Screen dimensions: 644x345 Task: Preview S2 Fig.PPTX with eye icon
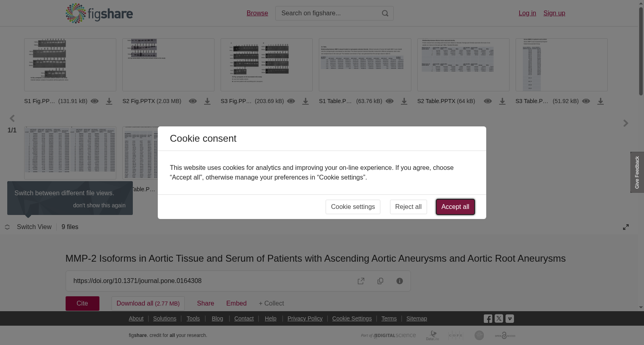click(x=193, y=101)
